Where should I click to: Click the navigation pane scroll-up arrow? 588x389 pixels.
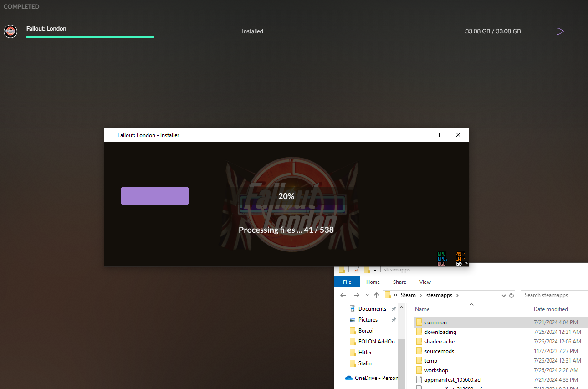coord(401,308)
